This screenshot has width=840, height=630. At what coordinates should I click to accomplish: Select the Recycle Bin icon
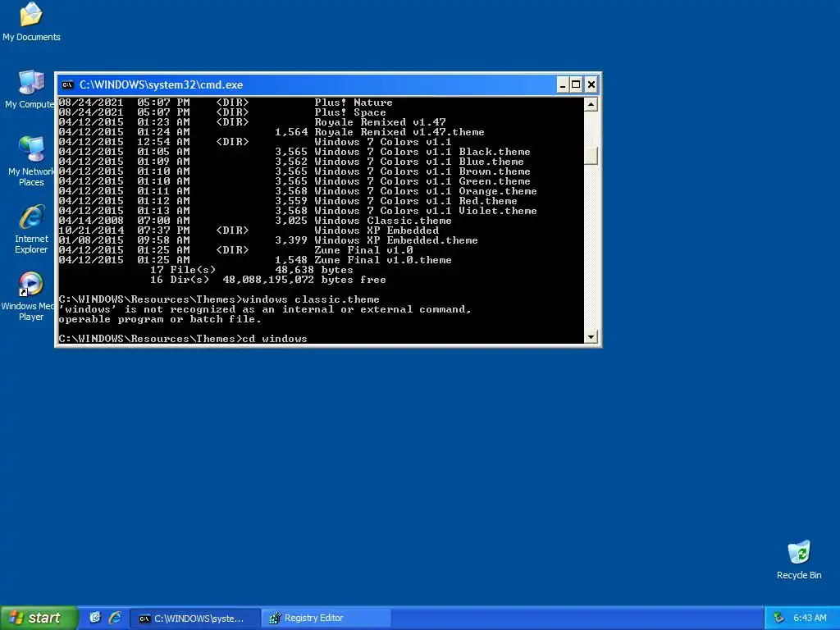(x=799, y=559)
